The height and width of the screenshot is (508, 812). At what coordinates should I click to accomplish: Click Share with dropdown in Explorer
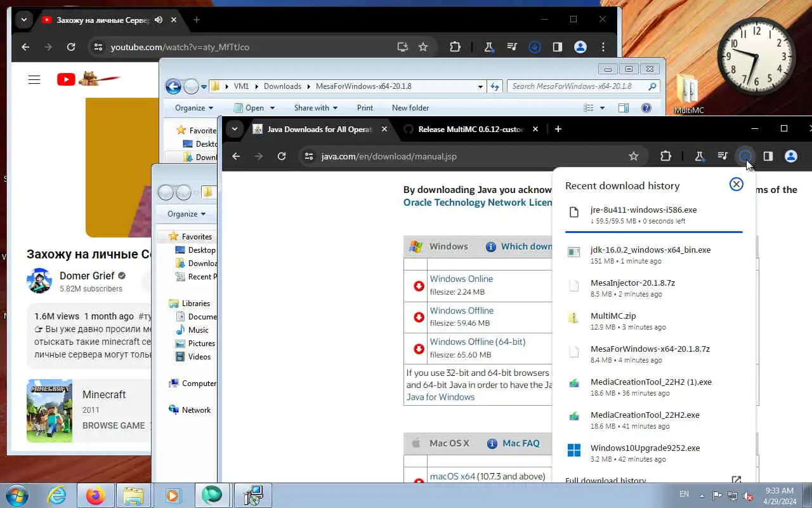point(315,108)
